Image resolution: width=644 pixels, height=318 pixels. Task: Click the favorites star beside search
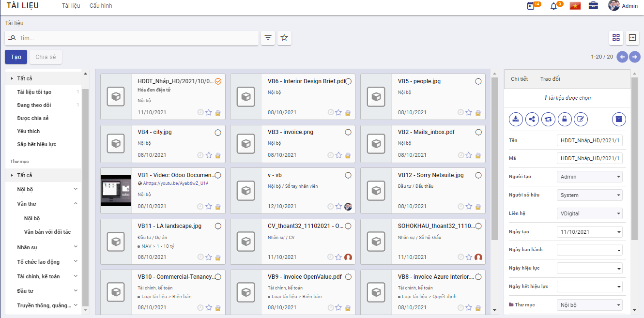[x=284, y=38]
